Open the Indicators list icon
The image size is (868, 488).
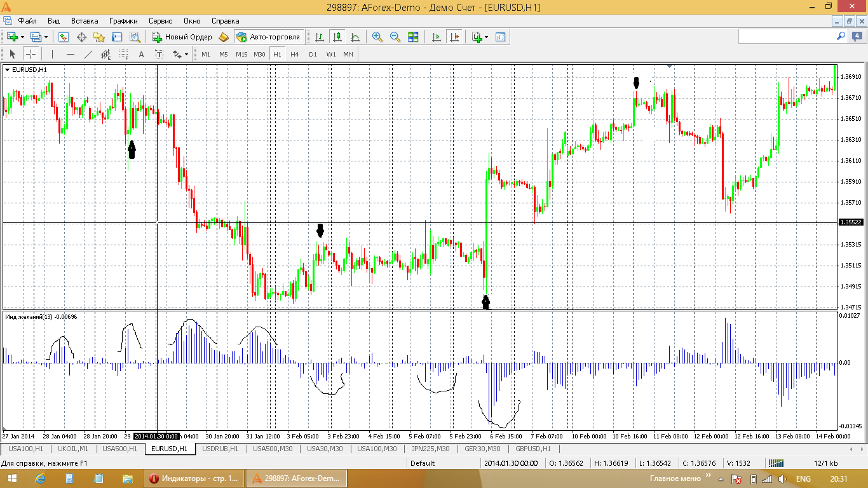[477, 37]
